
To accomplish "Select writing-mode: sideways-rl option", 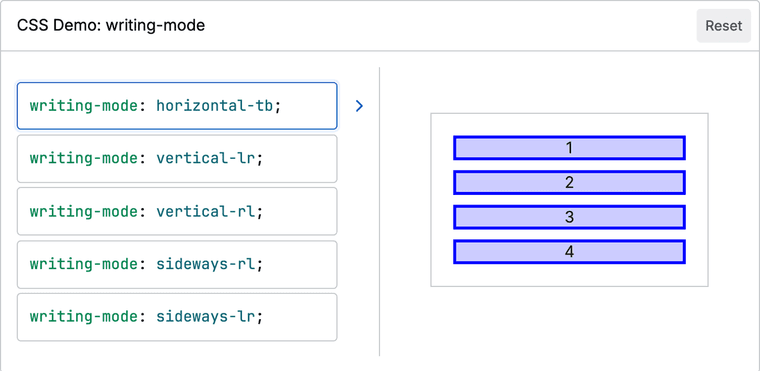I will 177,264.
